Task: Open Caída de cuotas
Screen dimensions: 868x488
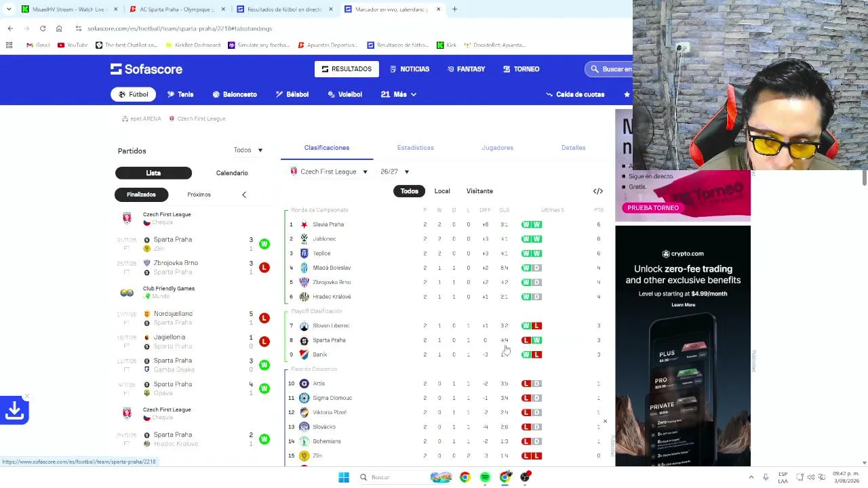Action: tap(575, 94)
